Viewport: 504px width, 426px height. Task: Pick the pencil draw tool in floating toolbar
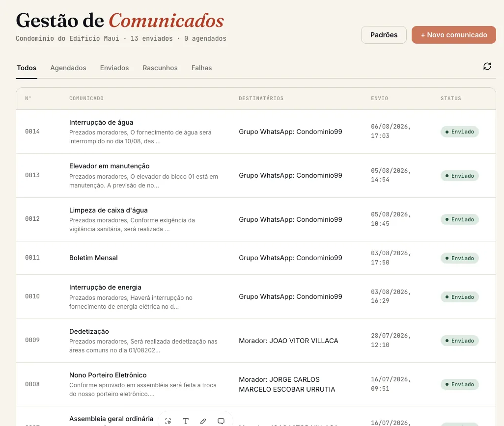(x=203, y=421)
